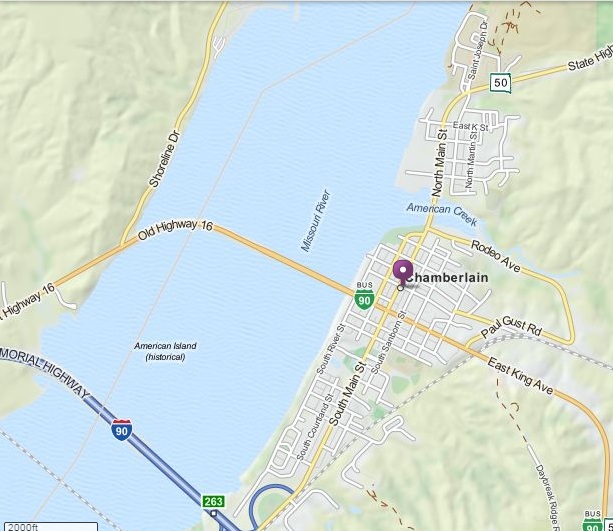Click the green exit 263 marker
The height and width of the screenshot is (531, 613).
[x=214, y=501]
